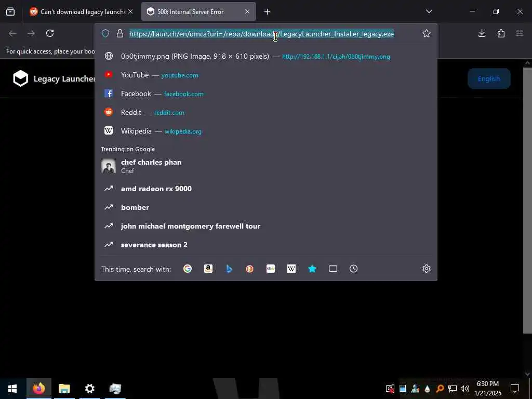Screen dimensions: 532x399
Task: Select the Facebook suggestion
Action: (265, 94)
